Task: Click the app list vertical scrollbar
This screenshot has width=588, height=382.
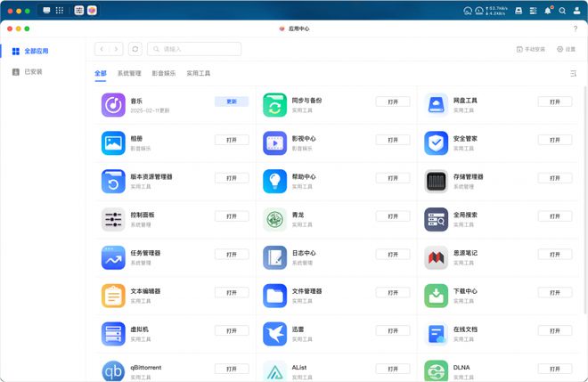Action: coord(585,199)
